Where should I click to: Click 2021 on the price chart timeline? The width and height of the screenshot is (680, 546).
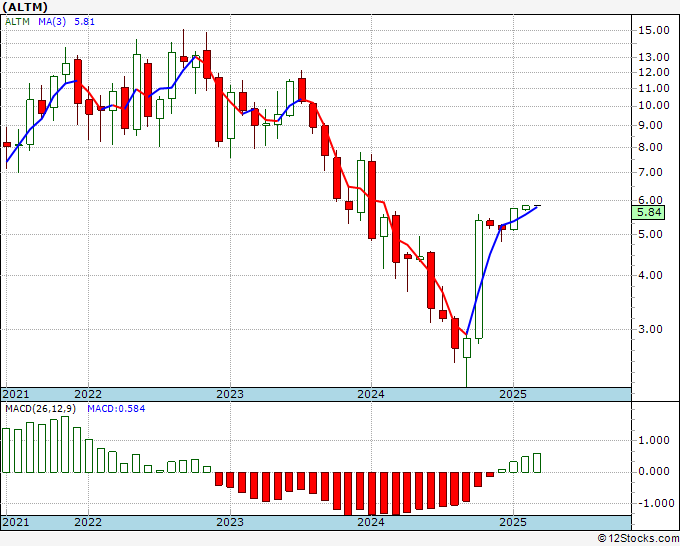click(x=16, y=394)
